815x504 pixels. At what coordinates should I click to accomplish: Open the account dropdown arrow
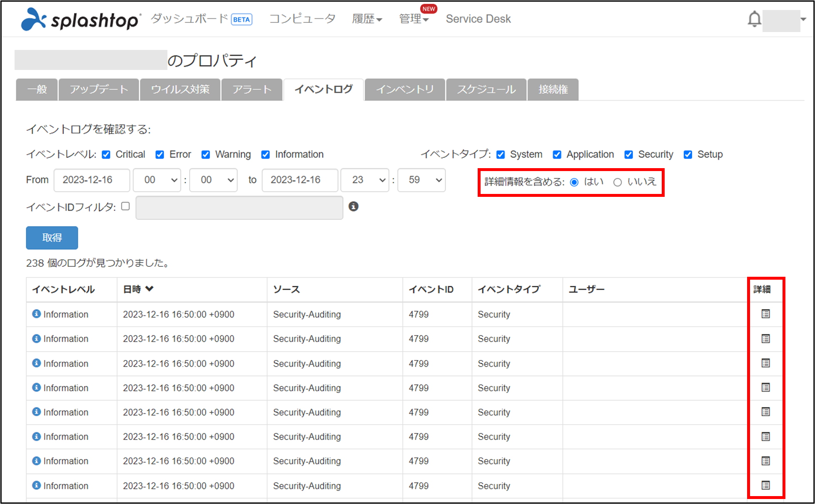pyautogui.click(x=803, y=19)
